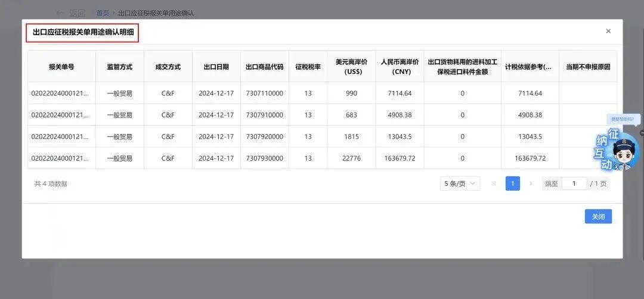644x299 pixels.
Task: Collapse the assistant widget via edge handle
Action: coord(642,132)
